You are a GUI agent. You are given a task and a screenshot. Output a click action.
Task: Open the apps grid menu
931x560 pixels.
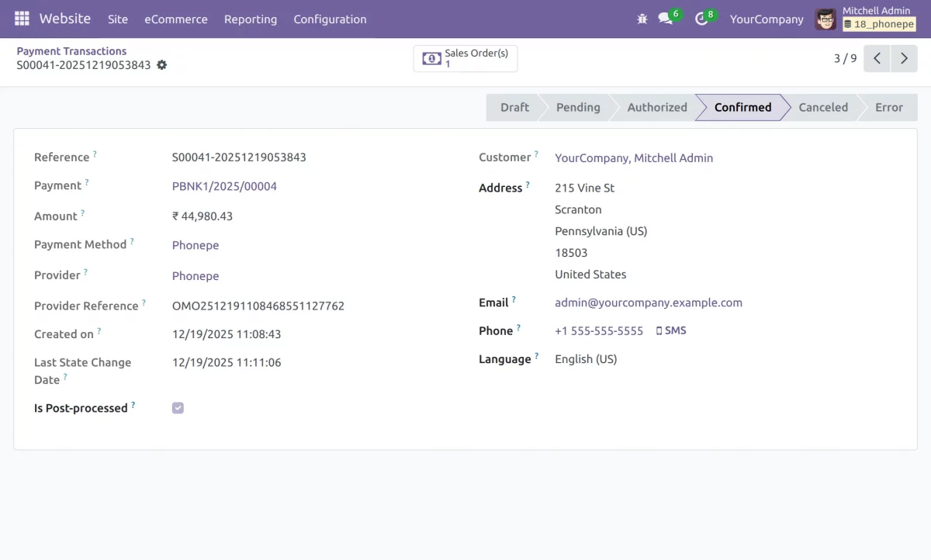[x=21, y=19]
